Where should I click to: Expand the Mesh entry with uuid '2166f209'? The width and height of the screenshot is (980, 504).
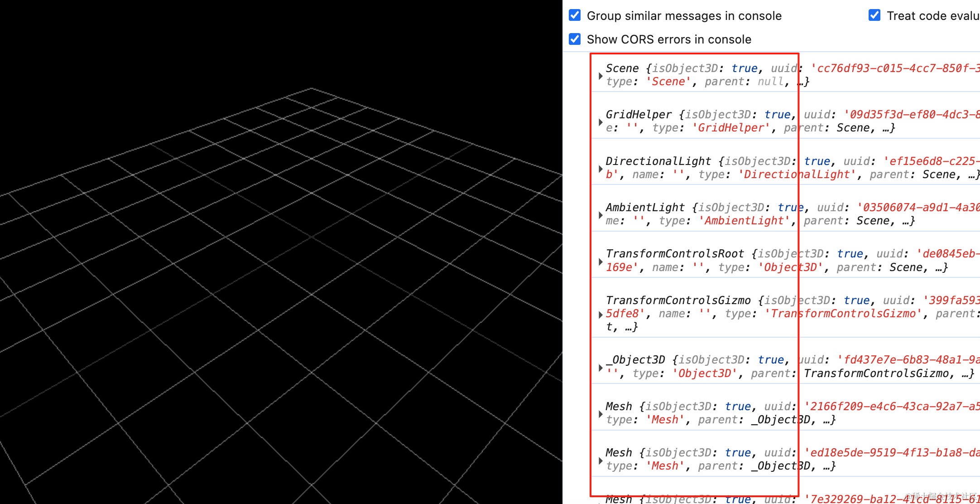(x=600, y=414)
